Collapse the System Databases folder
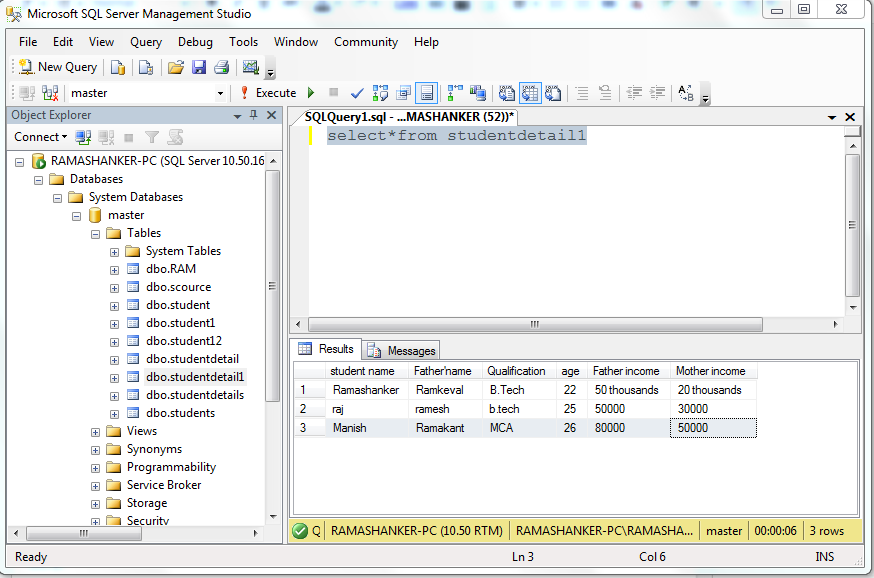The height and width of the screenshot is (578, 874). click(57, 198)
